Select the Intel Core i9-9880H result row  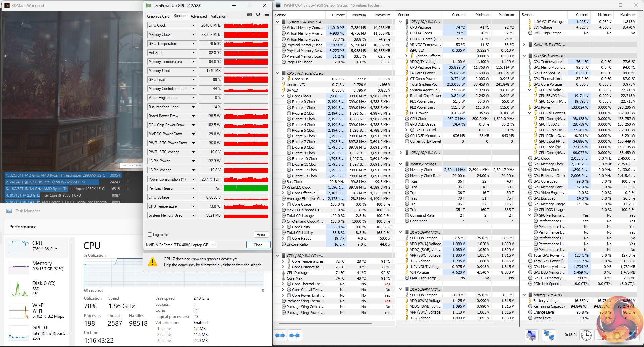click(62, 195)
